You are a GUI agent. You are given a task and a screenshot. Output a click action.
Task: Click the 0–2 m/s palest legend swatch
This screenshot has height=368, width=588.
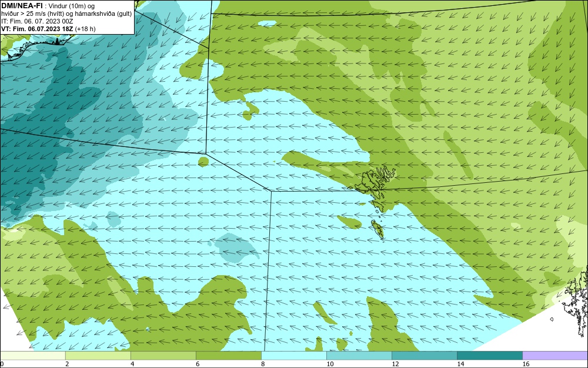click(32, 356)
